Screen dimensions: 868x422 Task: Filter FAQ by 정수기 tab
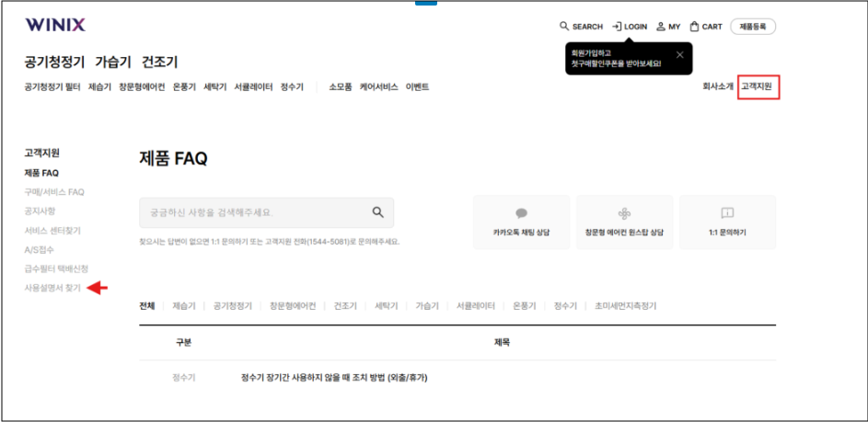click(x=565, y=306)
